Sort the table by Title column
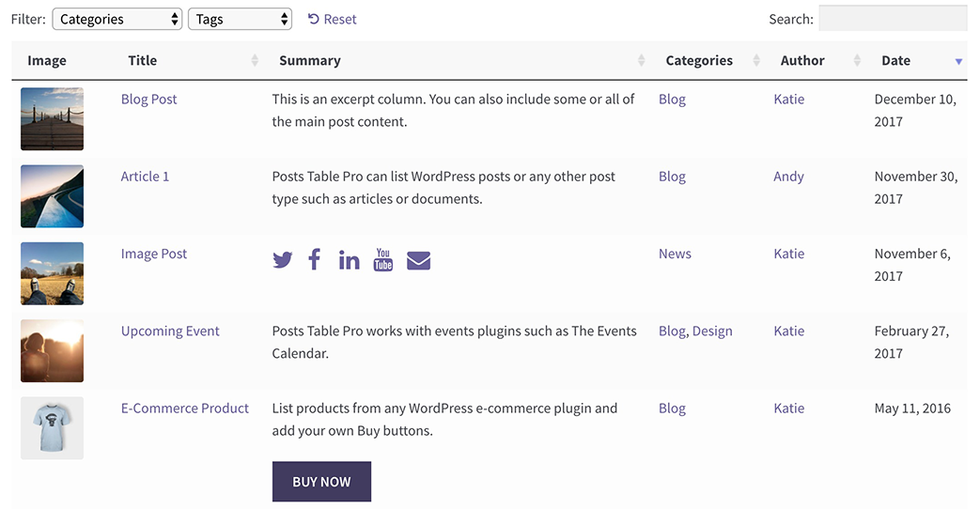This screenshot has width=980, height=509. (x=143, y=60)
